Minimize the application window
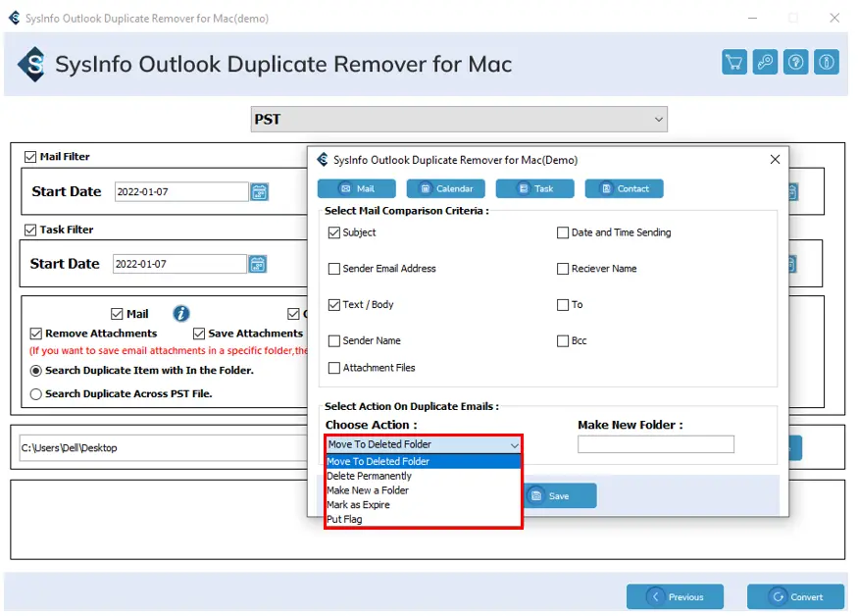Viewport: 858px width, 616px height. pyautogui.click(x=753, y=18)
